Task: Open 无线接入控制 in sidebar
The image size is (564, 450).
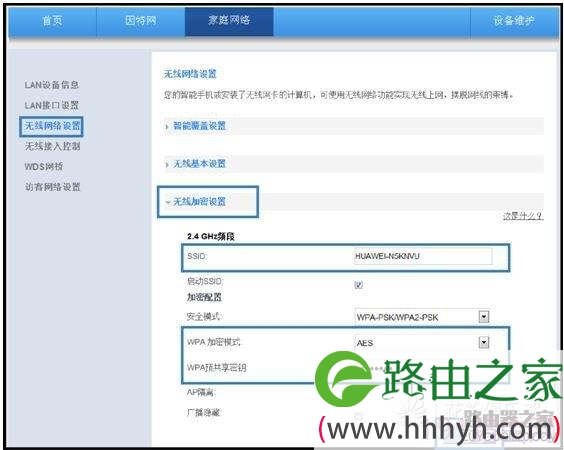Action: click(x=53, y=146)
